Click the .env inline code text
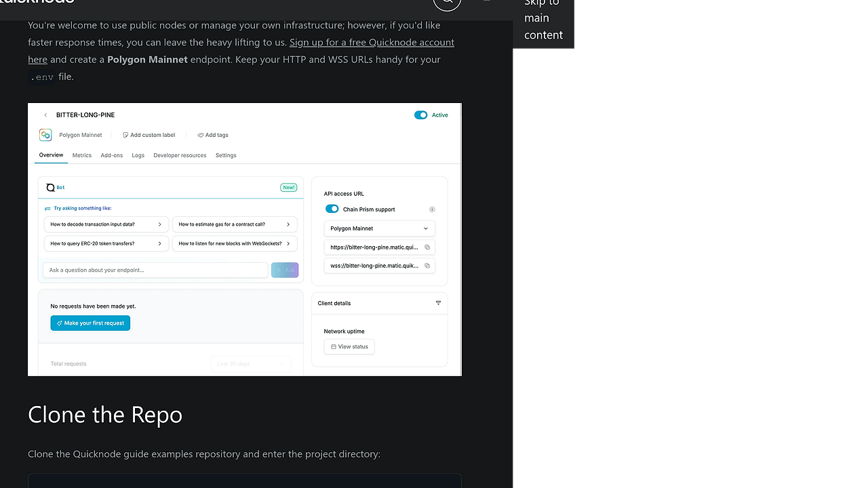Viewport: 868px width, 488px height. [42, 77]
